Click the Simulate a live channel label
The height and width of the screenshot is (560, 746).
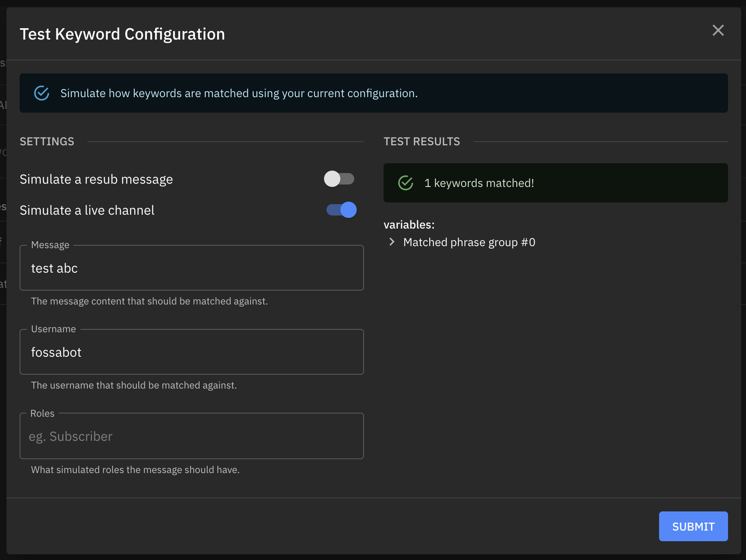click(x=87, y=210)
